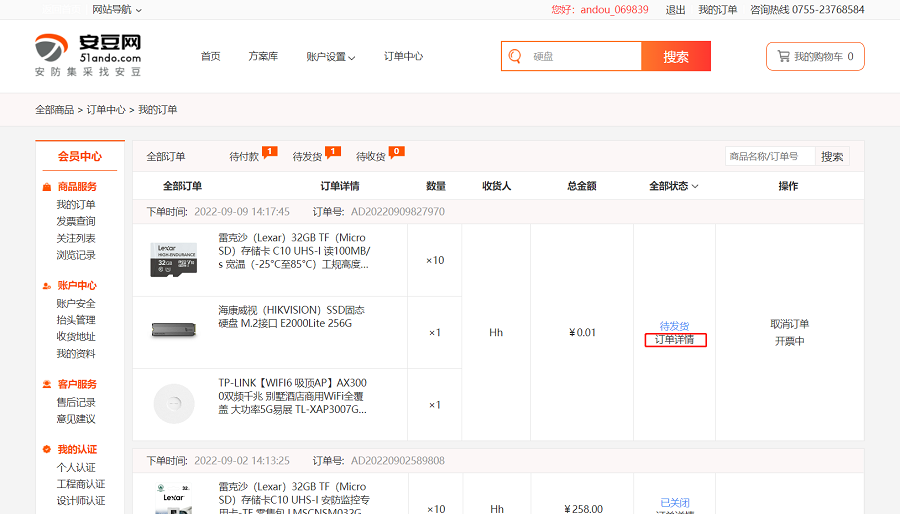Click the 商品服务 section icon
The image size is (900, 514).
46,187
